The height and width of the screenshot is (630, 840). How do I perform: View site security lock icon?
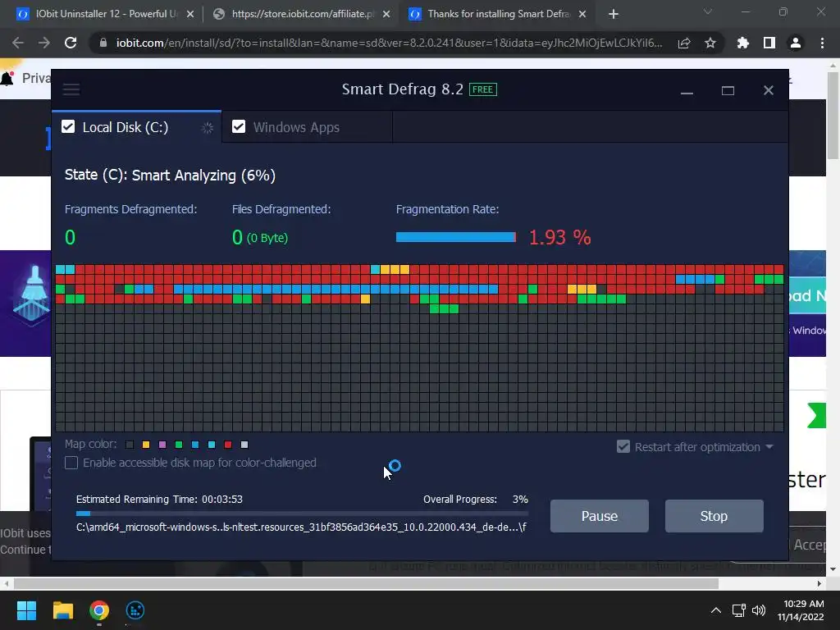[103, 43]
